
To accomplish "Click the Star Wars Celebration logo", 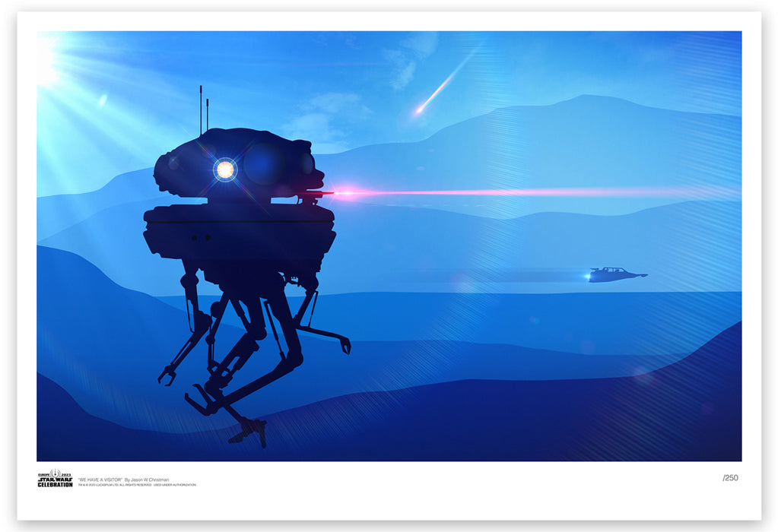I will 55,478.
